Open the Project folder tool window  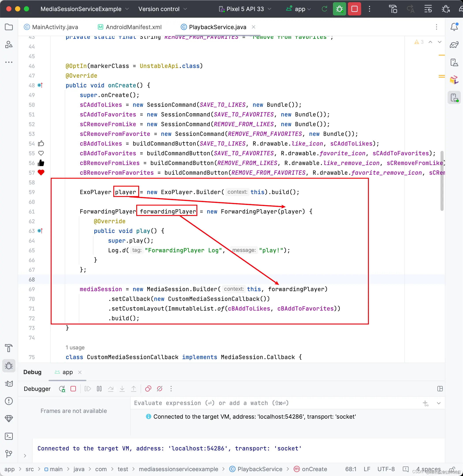coord(9,27)
